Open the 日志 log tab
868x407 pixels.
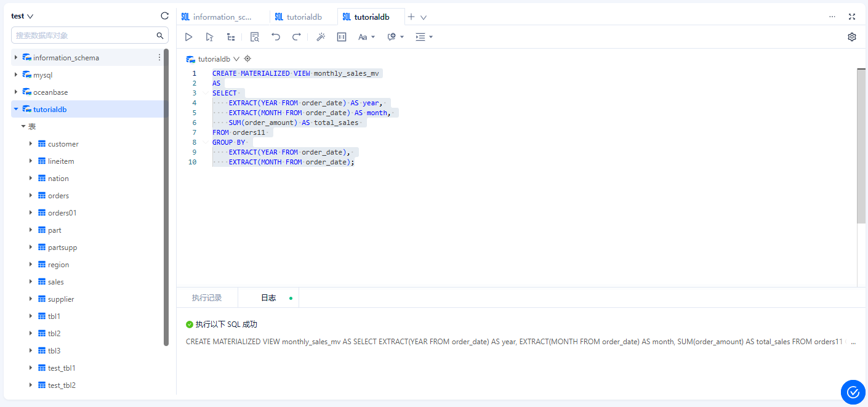268,298
